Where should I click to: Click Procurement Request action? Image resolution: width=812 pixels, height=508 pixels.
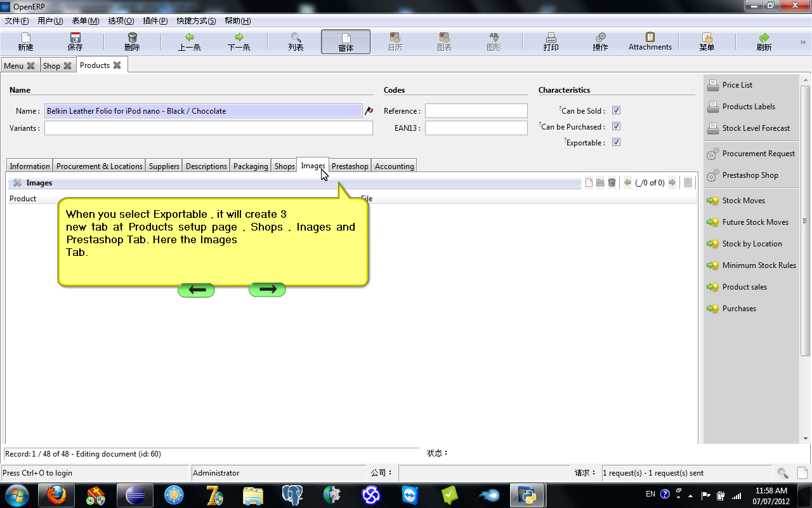click(759, 154)
